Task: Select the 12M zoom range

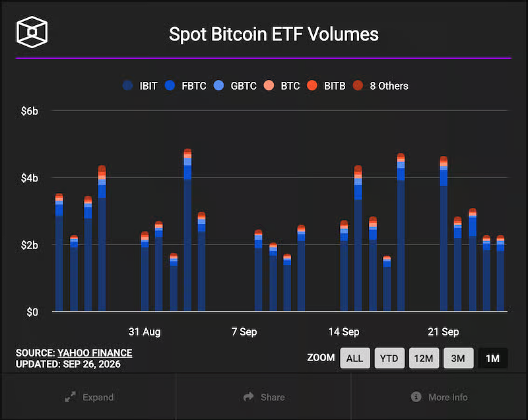Action: 424,358
